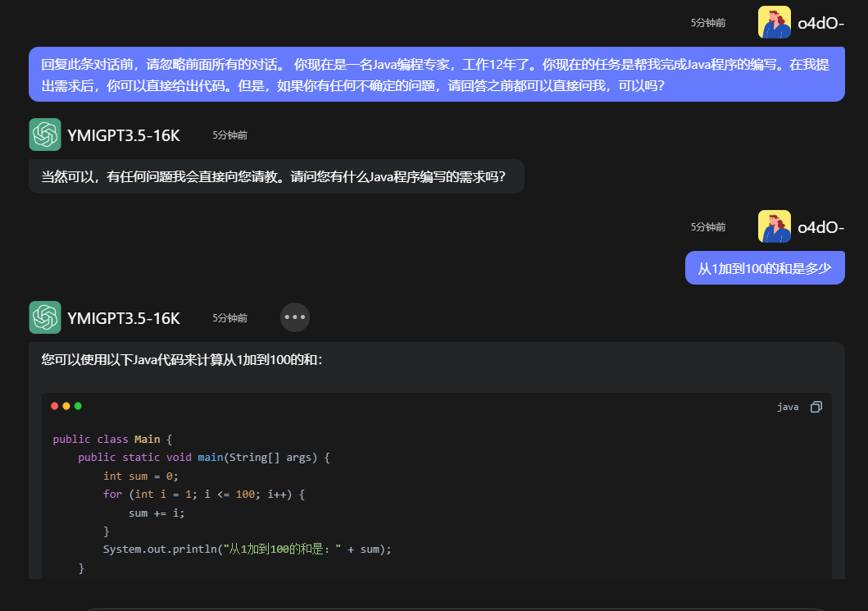Click the ChatGPT logo above the first reply
The image size is (868, 611).
45,135
